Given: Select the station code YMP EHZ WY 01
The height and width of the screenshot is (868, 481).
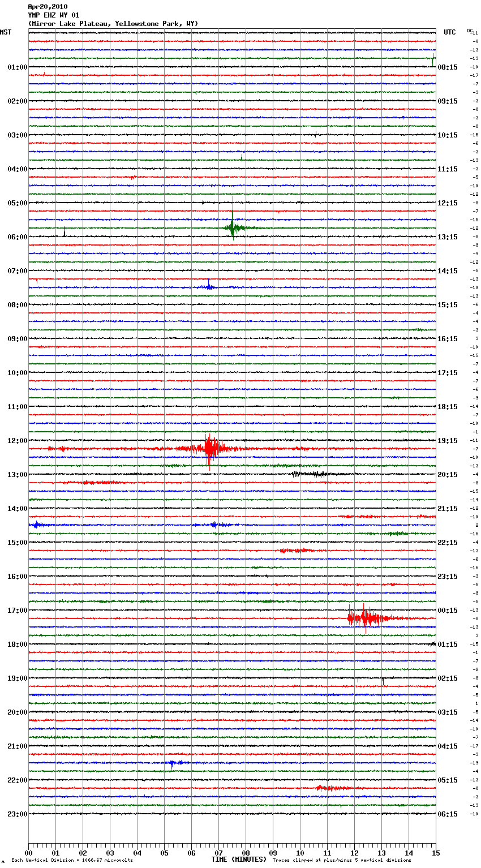Looking at the screenshot, I should pyautogui.click(x=54, y=15).
